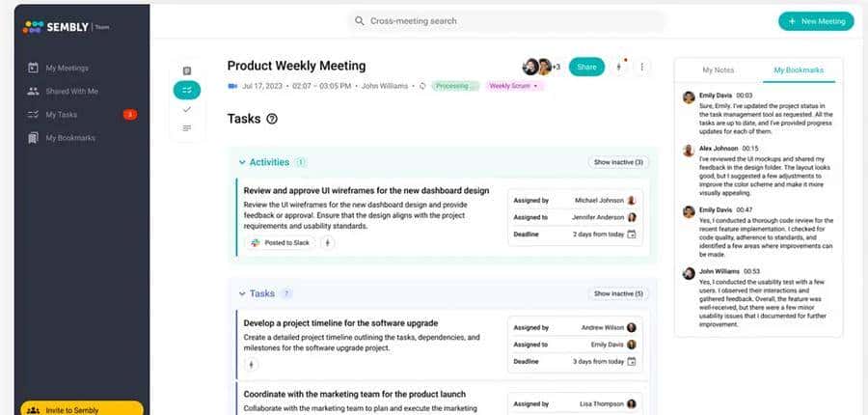This screenshot has height=415, width=868.
Task: Open the transcript lines view icon
Action: [x=187, y=128]
